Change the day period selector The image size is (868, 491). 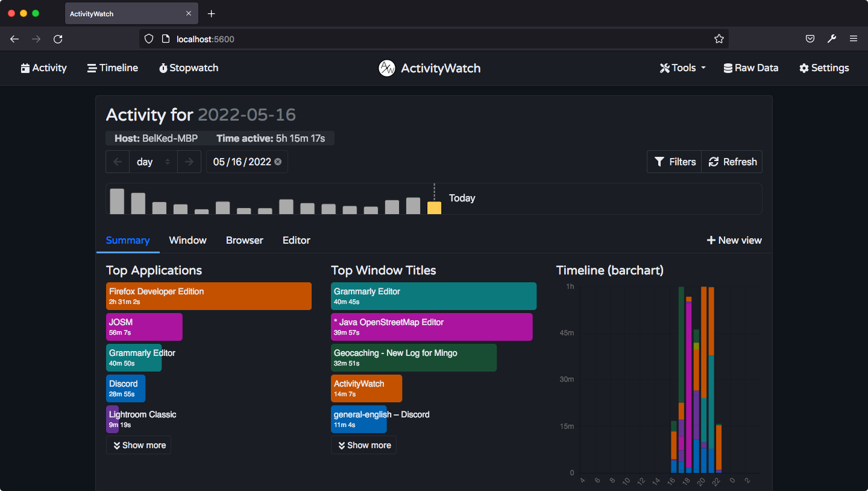point(153,162)
